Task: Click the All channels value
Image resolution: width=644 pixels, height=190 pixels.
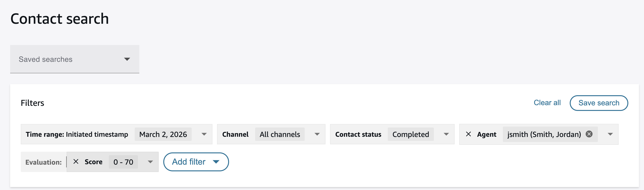Action: point(280,134)
